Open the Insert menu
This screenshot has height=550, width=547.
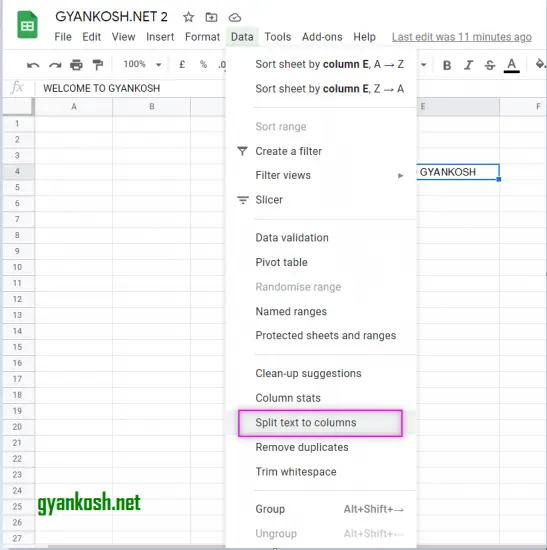pyautogui.click(x=160, y=37)
